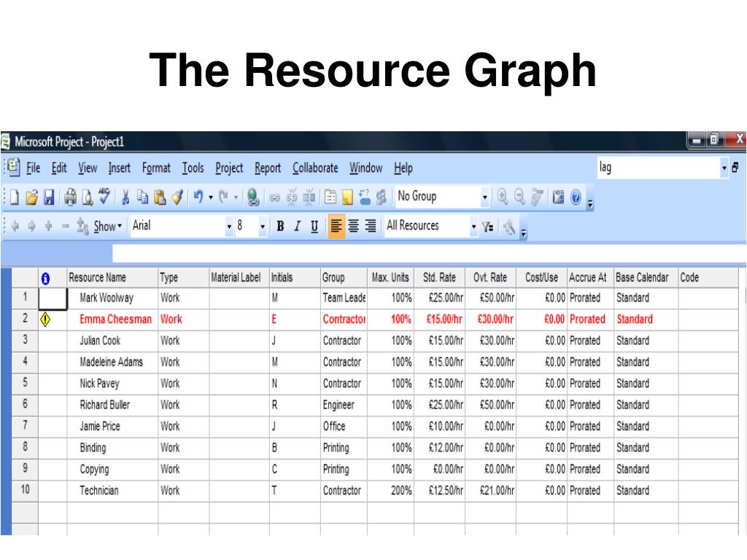Screen dimensions: 747x560
Task: Click the Link Tasks chain icon
Action: [x=274, y=197]
